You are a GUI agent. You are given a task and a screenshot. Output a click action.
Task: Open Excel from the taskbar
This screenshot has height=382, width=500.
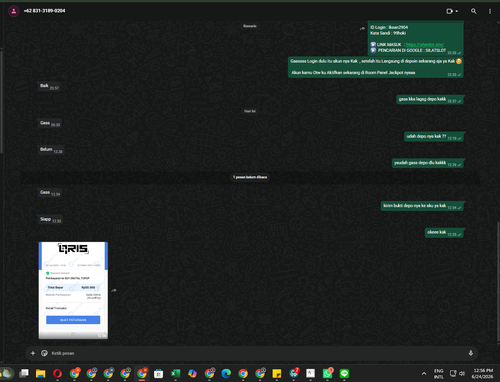pyautogui.click(x=175, y=373)
